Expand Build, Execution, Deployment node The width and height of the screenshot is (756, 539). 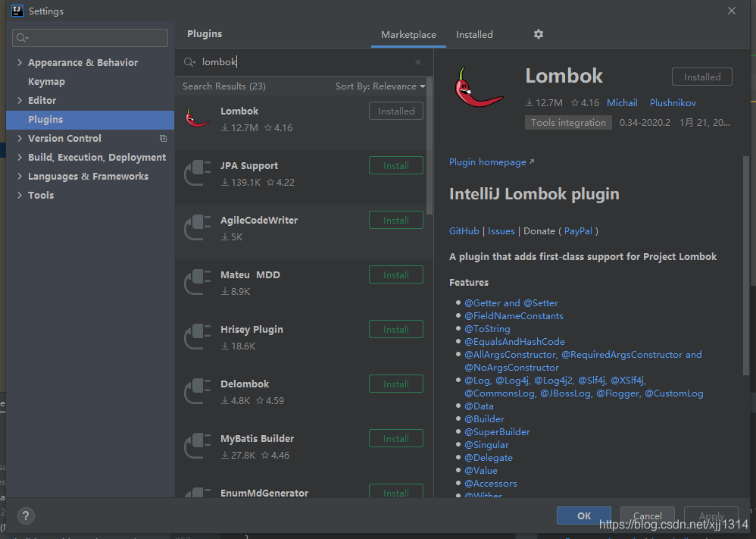click(x=20, y=158)
